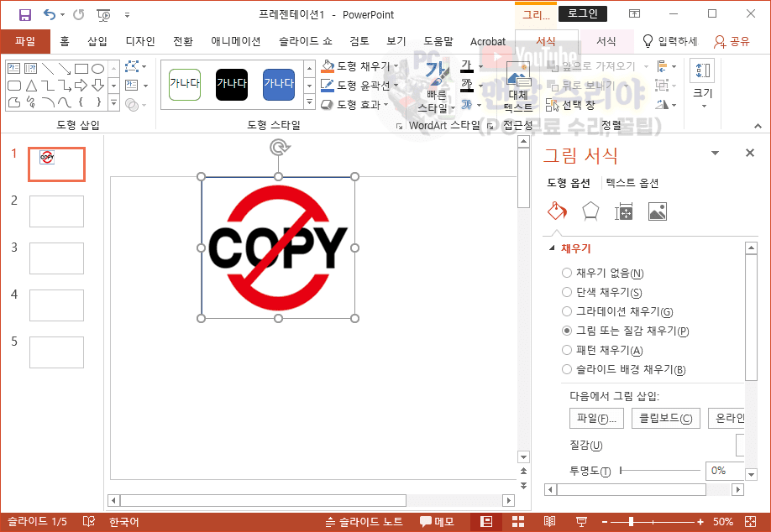Select the rectangle shape in shape gallery

click(x=81, y=68)
